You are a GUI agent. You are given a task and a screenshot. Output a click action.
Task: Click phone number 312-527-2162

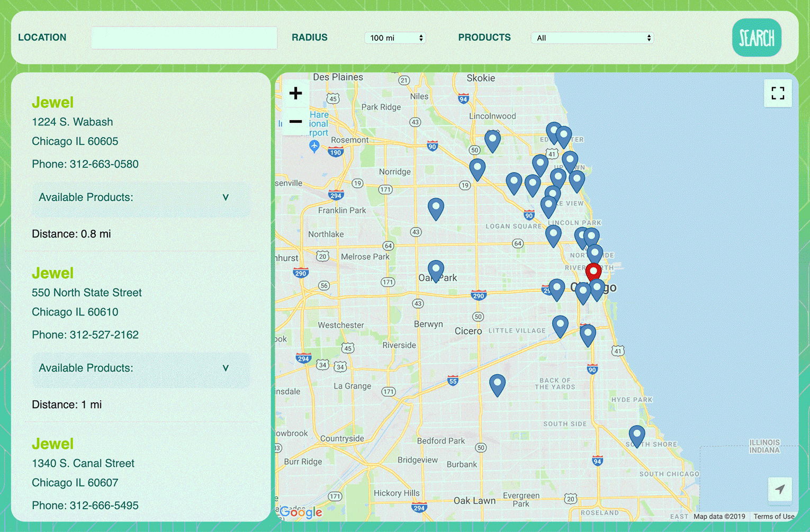click(104, 335)
